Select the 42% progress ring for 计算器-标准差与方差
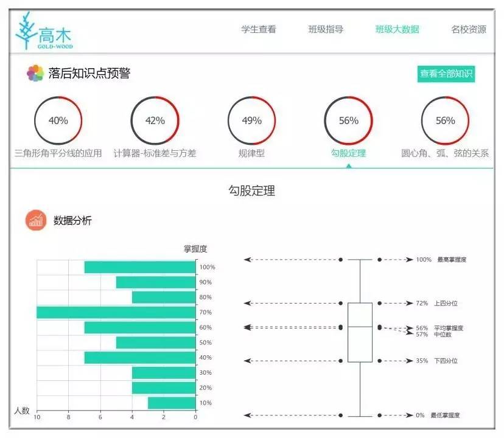 tap(155, 120)
